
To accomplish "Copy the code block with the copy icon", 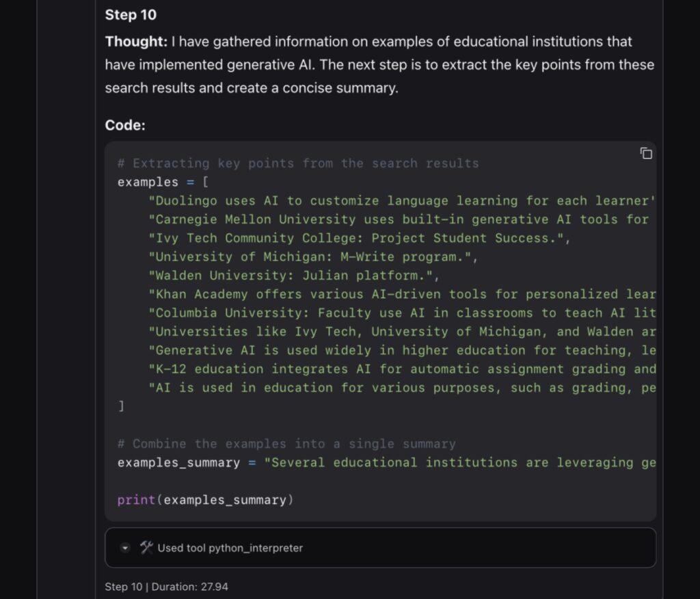I will pyautogui.click(x=645, y=153).
